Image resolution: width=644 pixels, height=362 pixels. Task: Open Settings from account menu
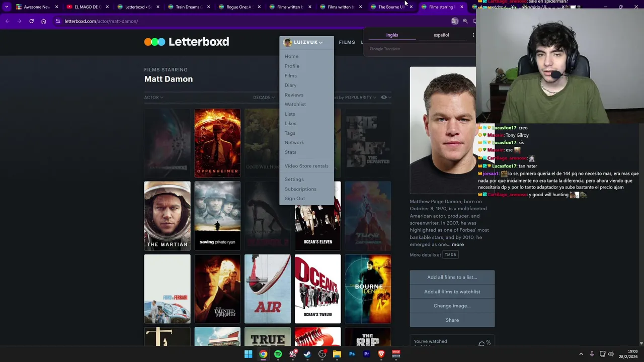coord(294,179)
